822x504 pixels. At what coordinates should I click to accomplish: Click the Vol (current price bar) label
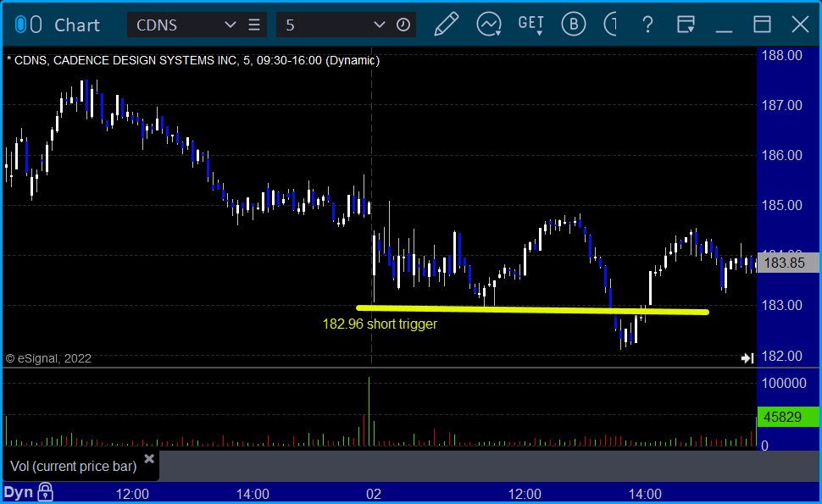(x=74, y=466)
